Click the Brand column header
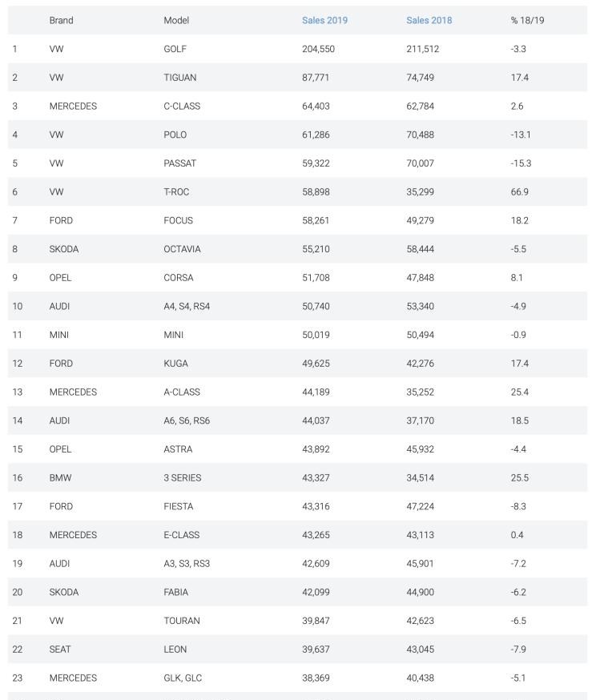This screenshot has height=700, width=596. [x=61, y=20]
